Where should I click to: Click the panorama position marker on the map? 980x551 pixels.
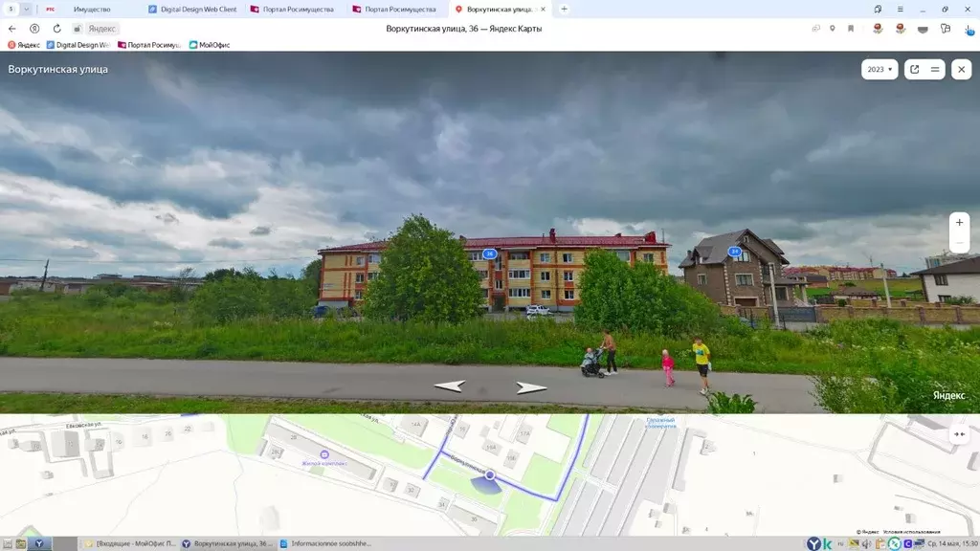pos(490,474)
